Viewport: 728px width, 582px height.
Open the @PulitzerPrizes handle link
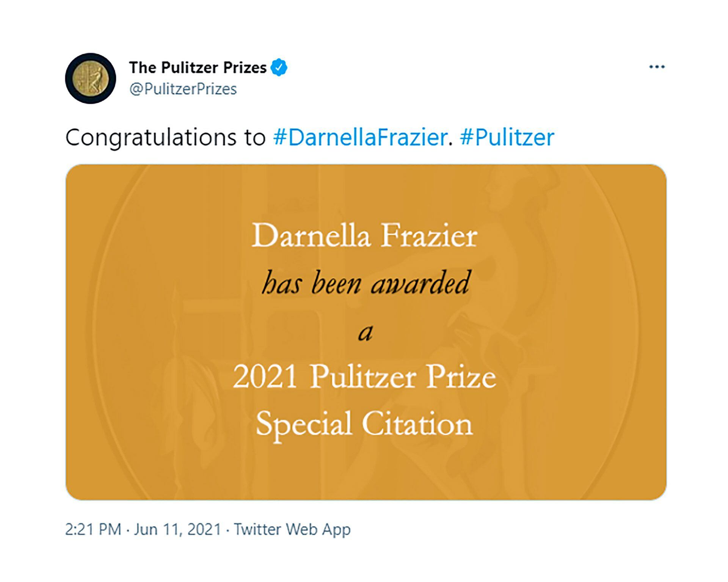183,89
